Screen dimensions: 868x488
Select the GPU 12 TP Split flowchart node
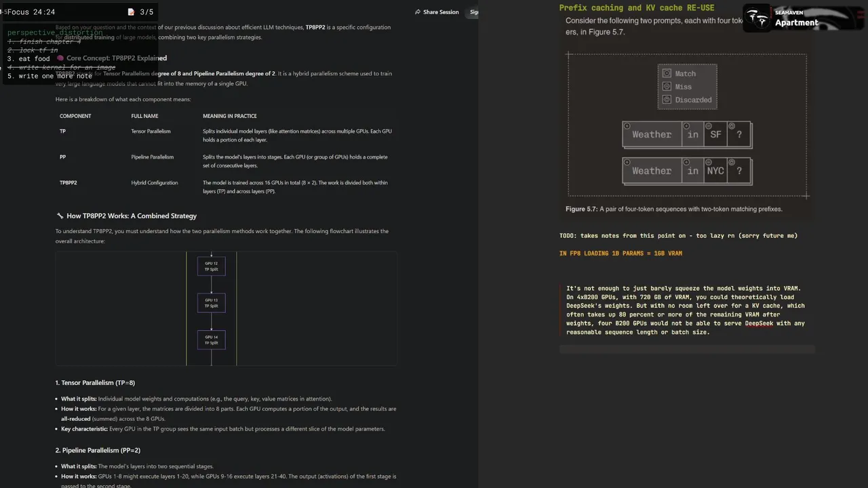click(x=212, y=266)
